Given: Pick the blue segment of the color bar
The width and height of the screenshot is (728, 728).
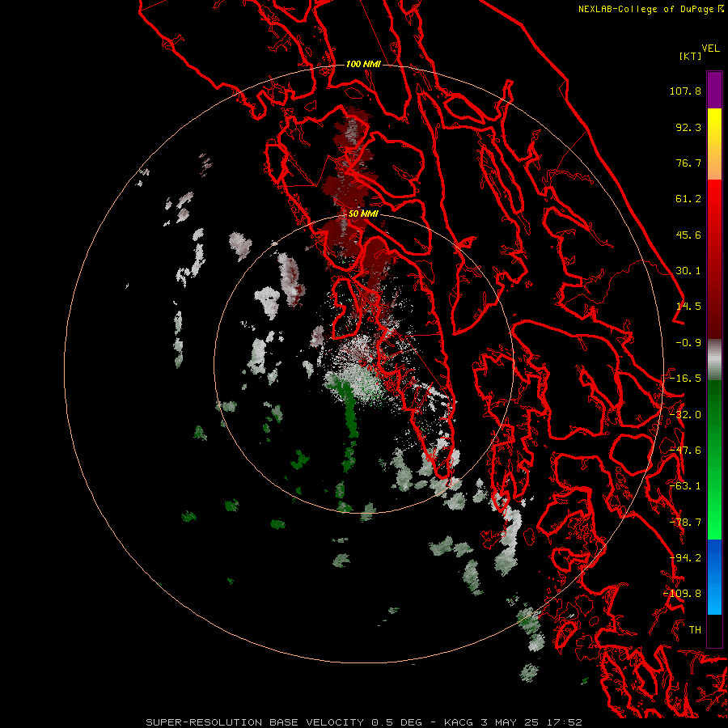Looking at the screenshot, I should 714,577.
